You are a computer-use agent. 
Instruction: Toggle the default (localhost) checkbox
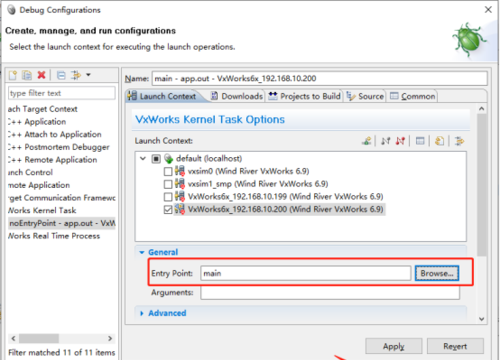156,159
